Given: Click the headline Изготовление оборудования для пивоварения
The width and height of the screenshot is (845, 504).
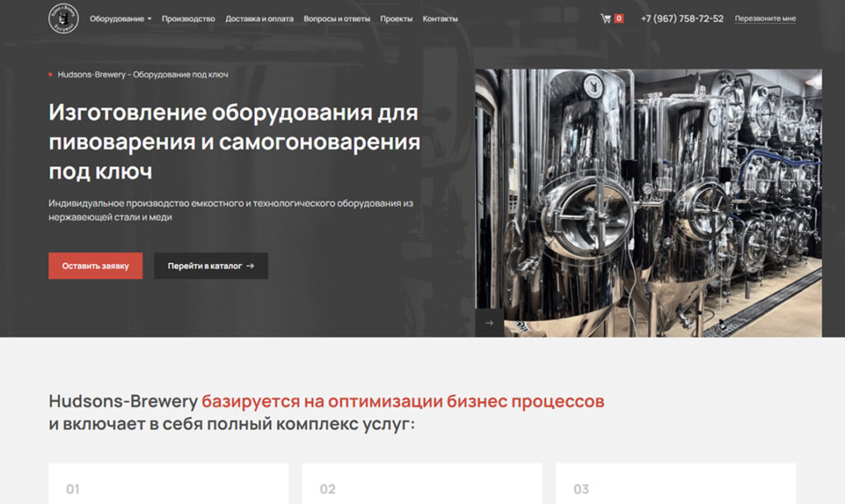Looking at the screenshot, I should point(234,142).
